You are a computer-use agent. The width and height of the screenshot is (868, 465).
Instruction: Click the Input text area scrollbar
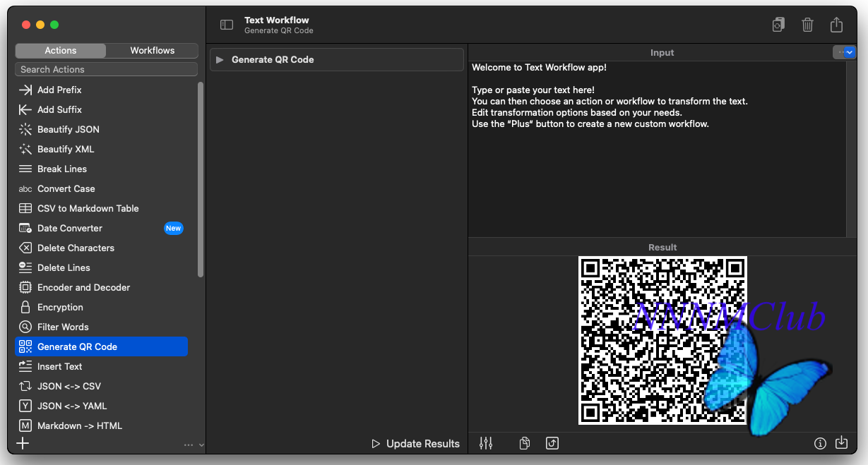click(851, 148)
